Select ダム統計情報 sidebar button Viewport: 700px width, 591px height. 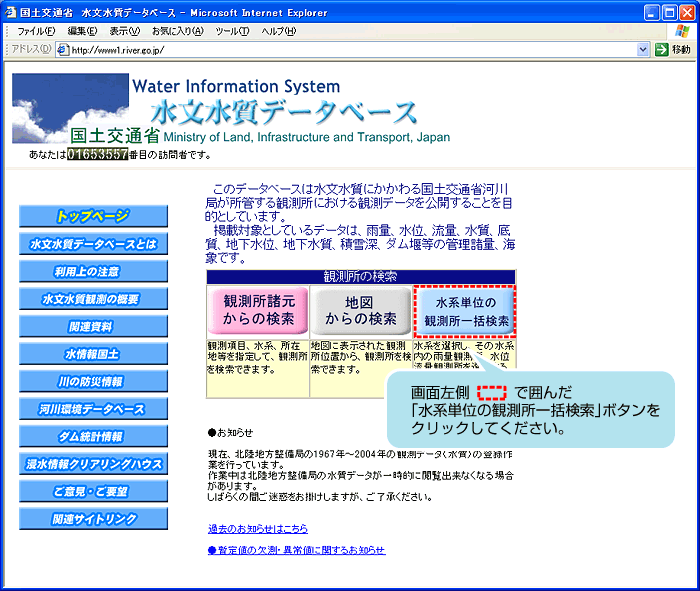(93, 436)
